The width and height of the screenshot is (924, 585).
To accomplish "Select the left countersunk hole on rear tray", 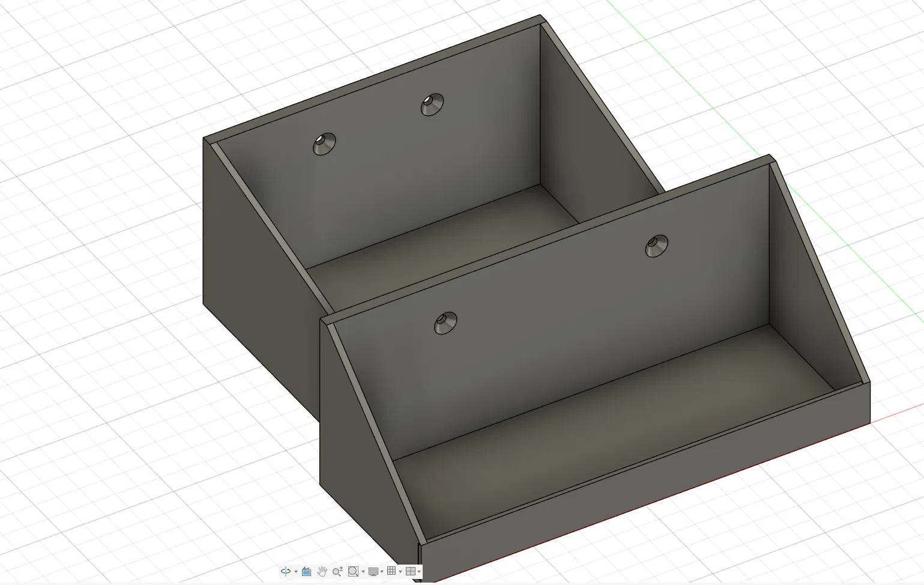I will (324, 144).
